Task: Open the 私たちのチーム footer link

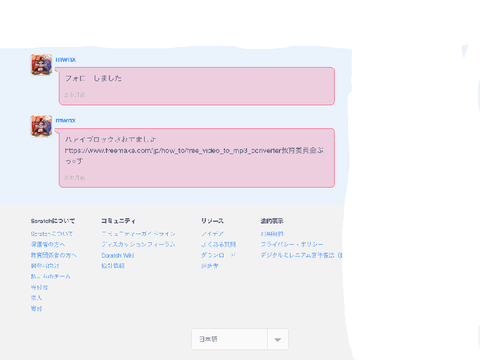Action: (51, 276)
